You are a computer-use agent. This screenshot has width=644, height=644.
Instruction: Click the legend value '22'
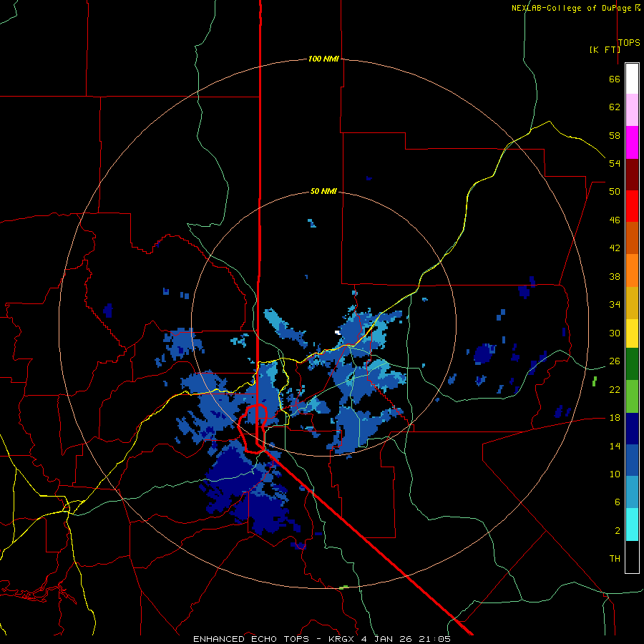[615, 389]
